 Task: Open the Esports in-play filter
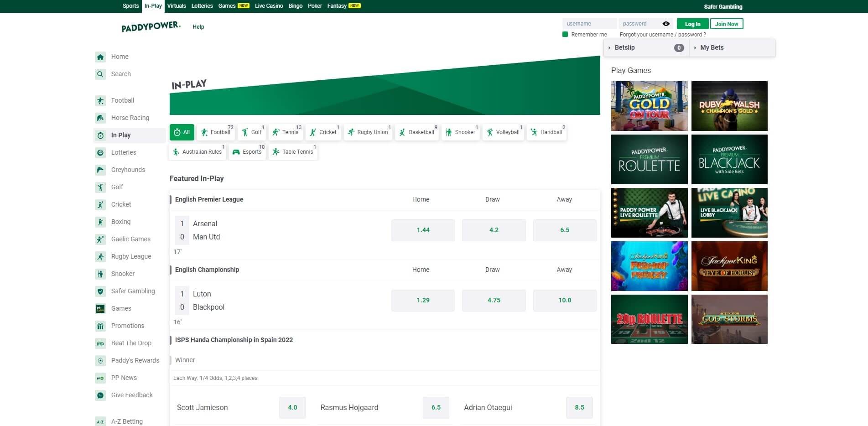point(247,151)
